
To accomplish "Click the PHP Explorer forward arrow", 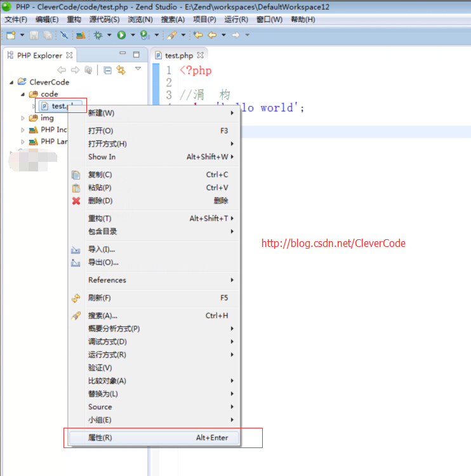I will pos(75,70).
